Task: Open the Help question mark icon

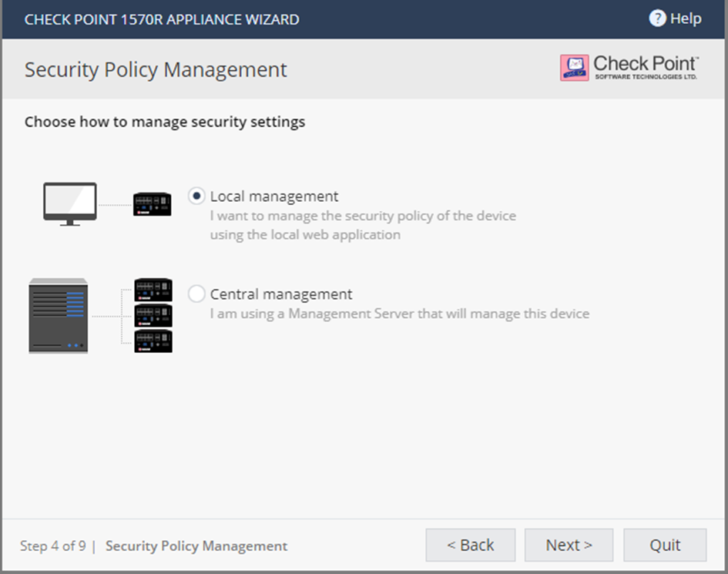Action: tap(657, 18)
